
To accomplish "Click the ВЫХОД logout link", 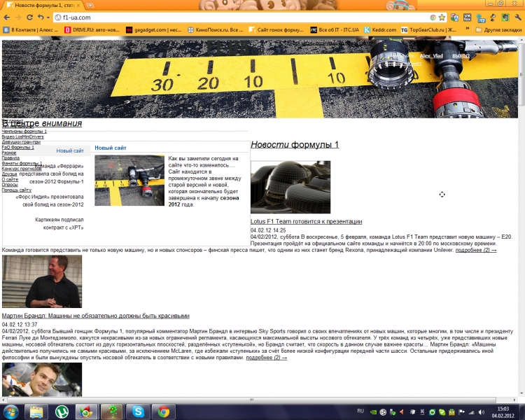I will pos(461,56).
